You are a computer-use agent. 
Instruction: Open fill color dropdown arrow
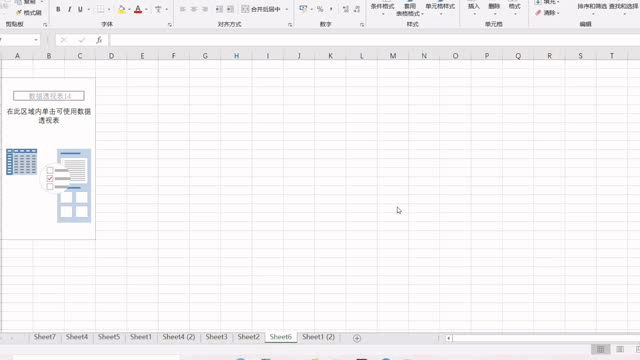pyautogui.click(x=129, y=9)
